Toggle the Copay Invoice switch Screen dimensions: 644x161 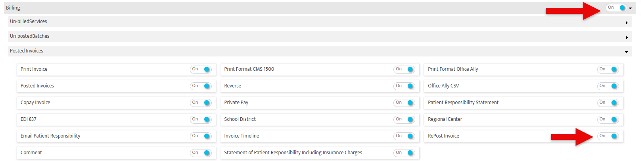[201, 103]
